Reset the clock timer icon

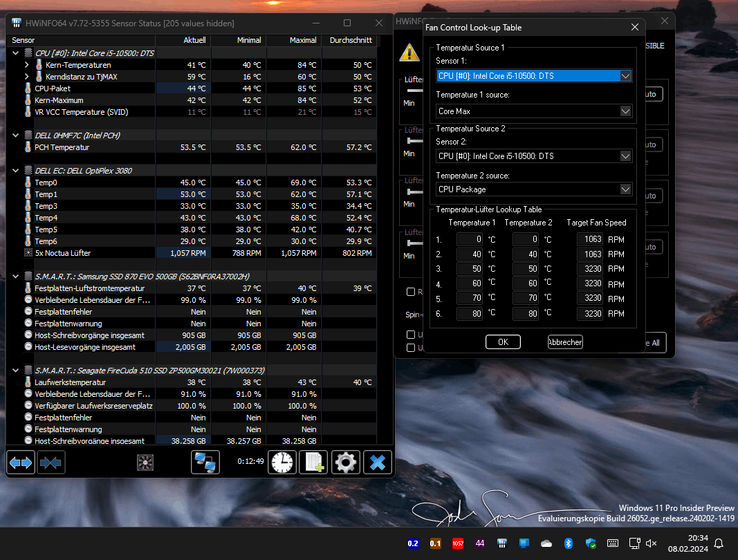[x=282, y=462]
